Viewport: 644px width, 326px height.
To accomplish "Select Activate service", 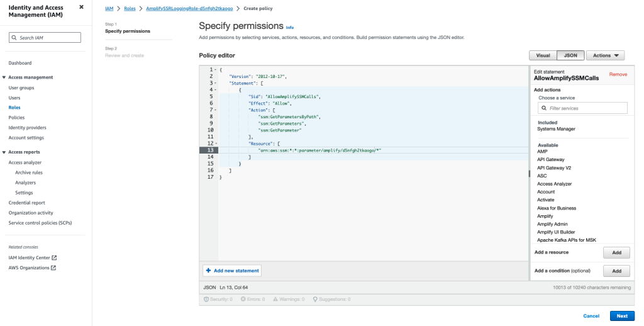I will 545,200.
